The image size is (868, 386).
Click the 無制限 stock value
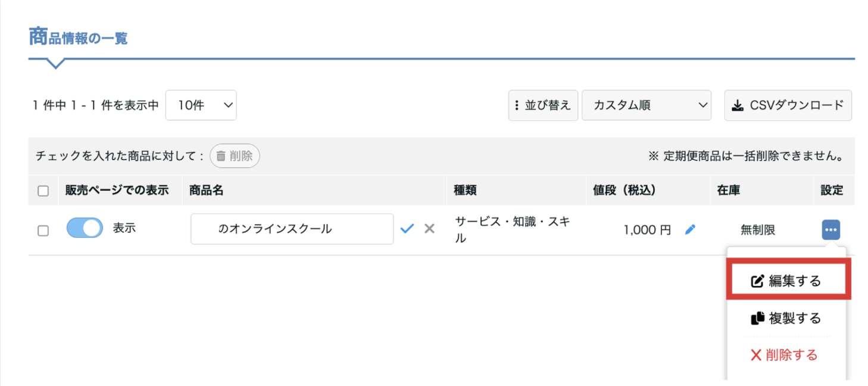pyautogui.click(x=758, y=229)
